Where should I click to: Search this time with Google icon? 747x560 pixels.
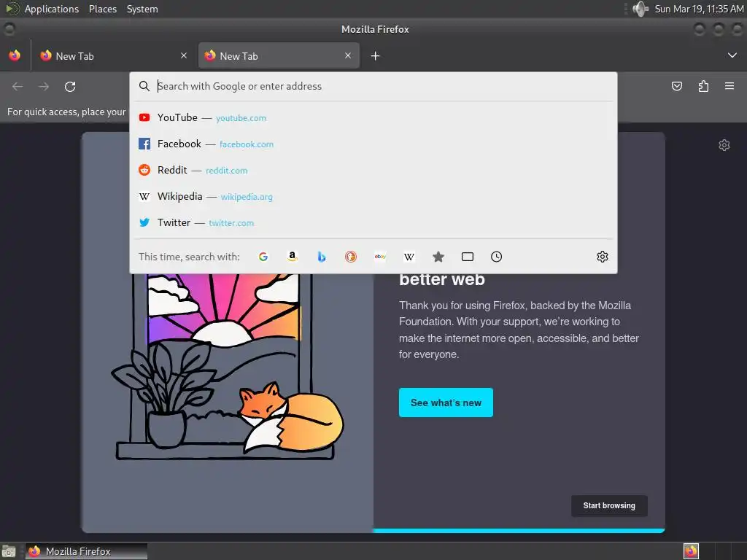(x=263, y=257)
